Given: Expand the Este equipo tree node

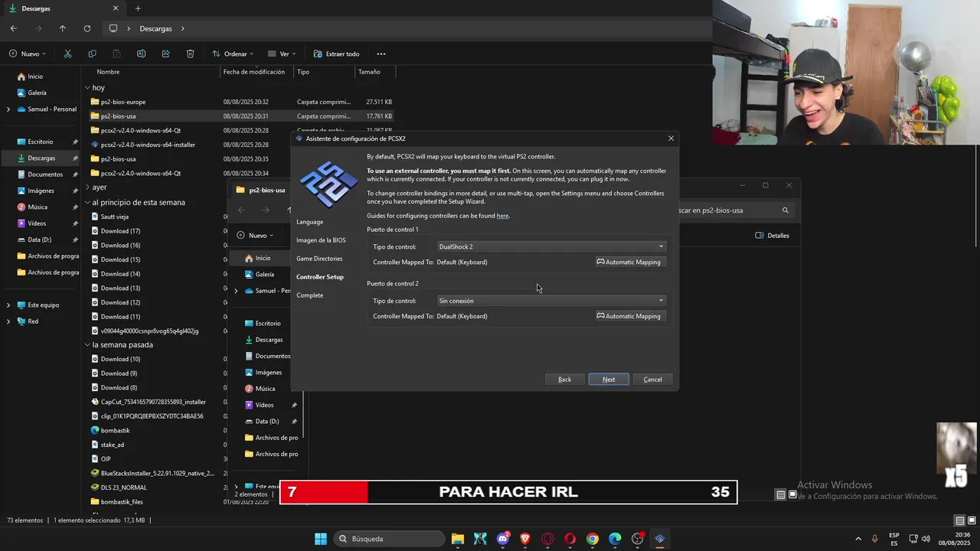Looking at the screenshot, I should (x=8, y=305).
